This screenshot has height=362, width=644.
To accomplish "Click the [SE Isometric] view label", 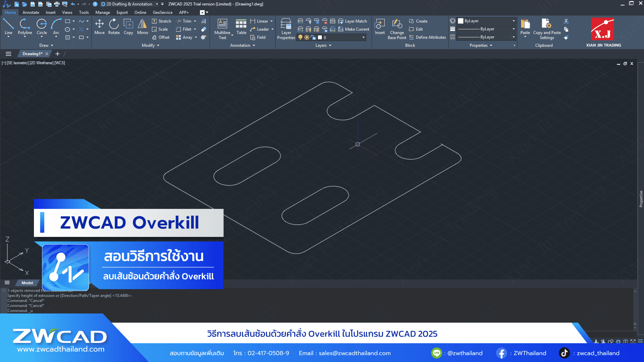I will point(17,63).
